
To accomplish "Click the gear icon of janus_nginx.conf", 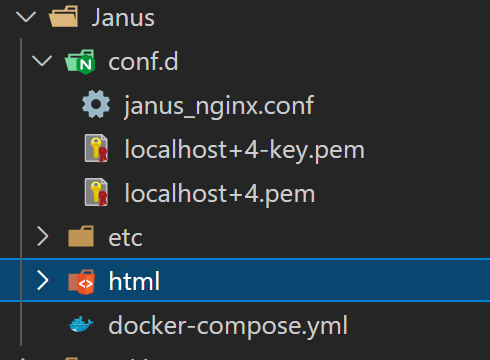I will (x=96, y=104).
